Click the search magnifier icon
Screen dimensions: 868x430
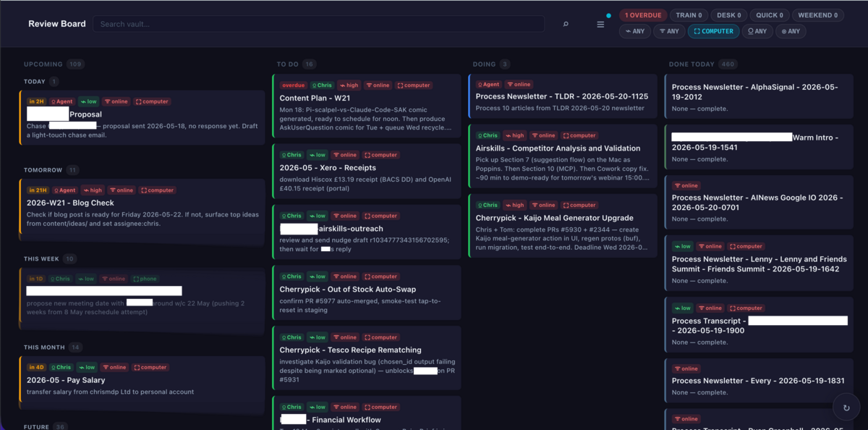566,24
